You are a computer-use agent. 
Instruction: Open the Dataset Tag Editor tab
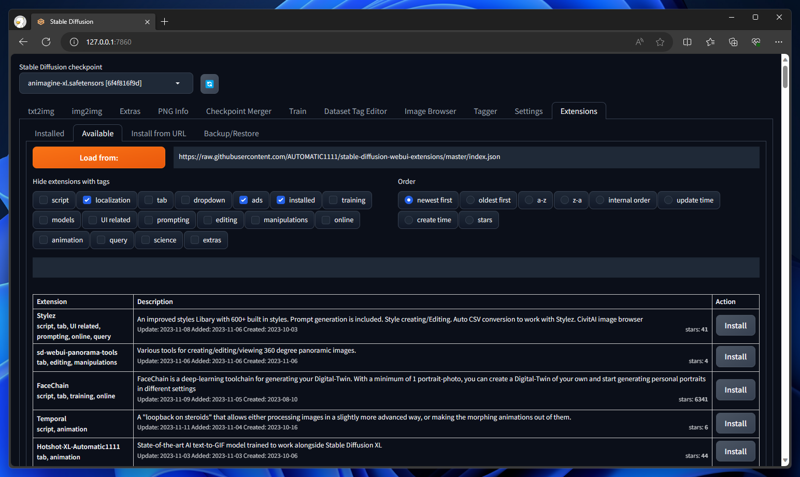pyautogui.click(x=355, y=111)
